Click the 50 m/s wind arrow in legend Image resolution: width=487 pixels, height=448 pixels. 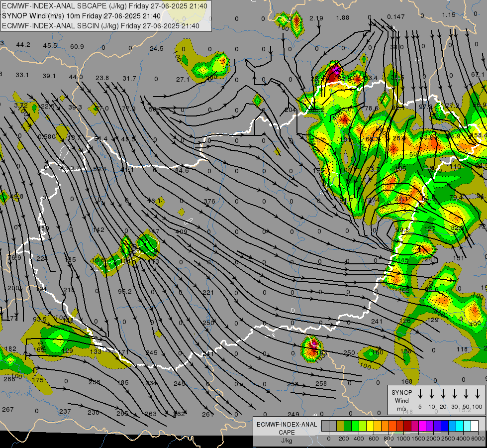466,393
